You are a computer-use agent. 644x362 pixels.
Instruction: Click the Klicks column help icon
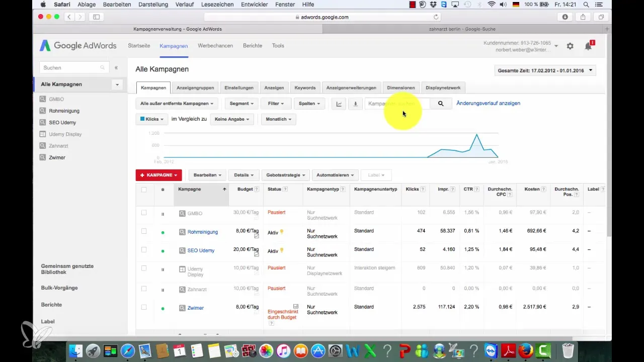pos(423,189)
